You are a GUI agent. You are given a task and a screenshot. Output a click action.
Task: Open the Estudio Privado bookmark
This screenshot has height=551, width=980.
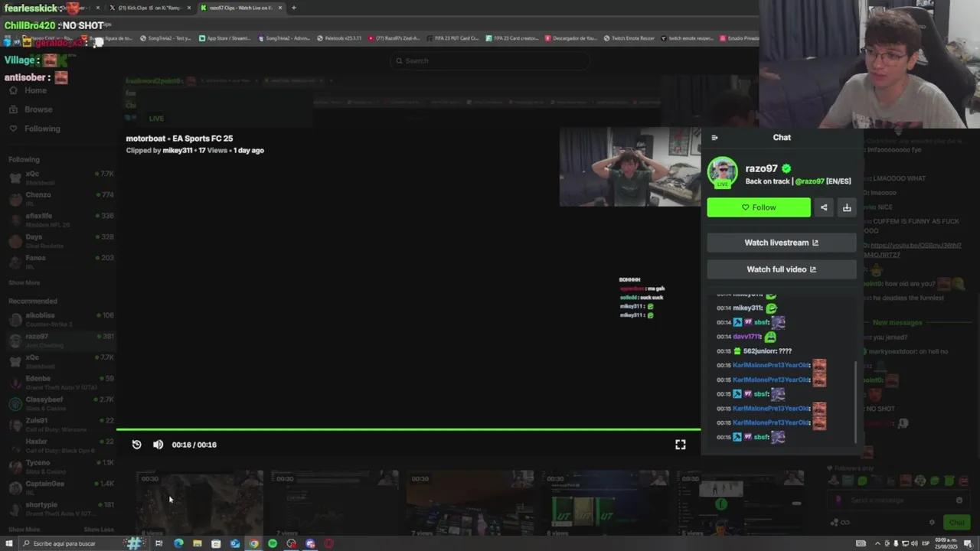point(739,38)
